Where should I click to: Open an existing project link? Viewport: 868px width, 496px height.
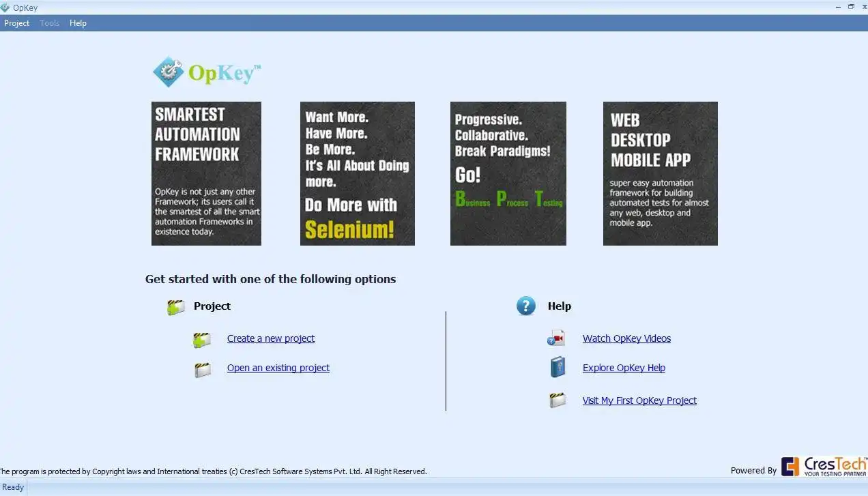(278, 368)
